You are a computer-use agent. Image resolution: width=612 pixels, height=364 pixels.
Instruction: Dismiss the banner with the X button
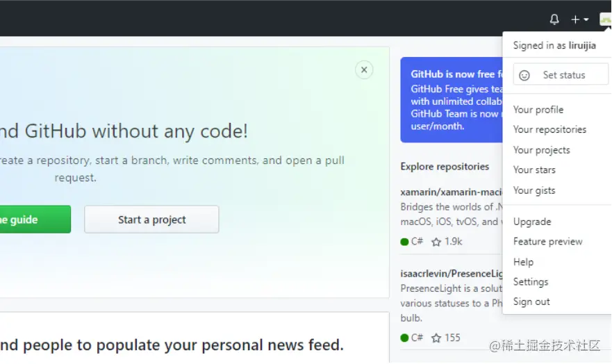(364, 70)
